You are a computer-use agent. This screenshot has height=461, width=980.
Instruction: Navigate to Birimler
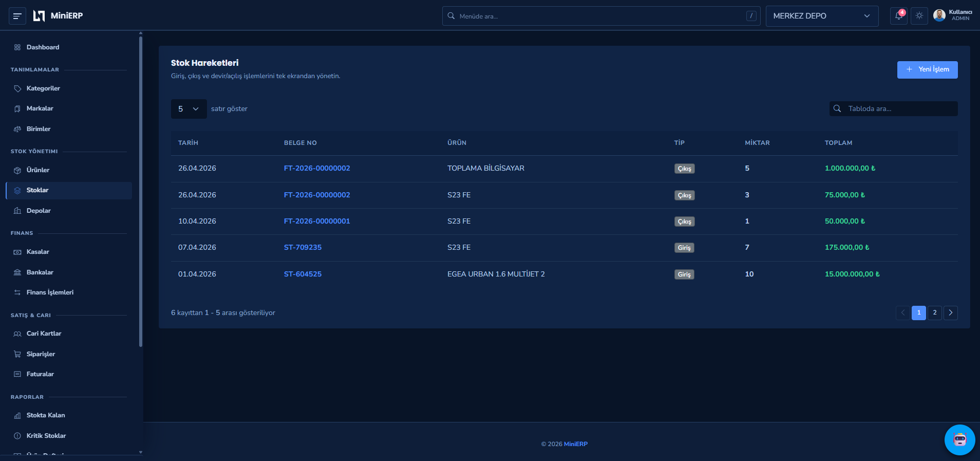[69, 129]
